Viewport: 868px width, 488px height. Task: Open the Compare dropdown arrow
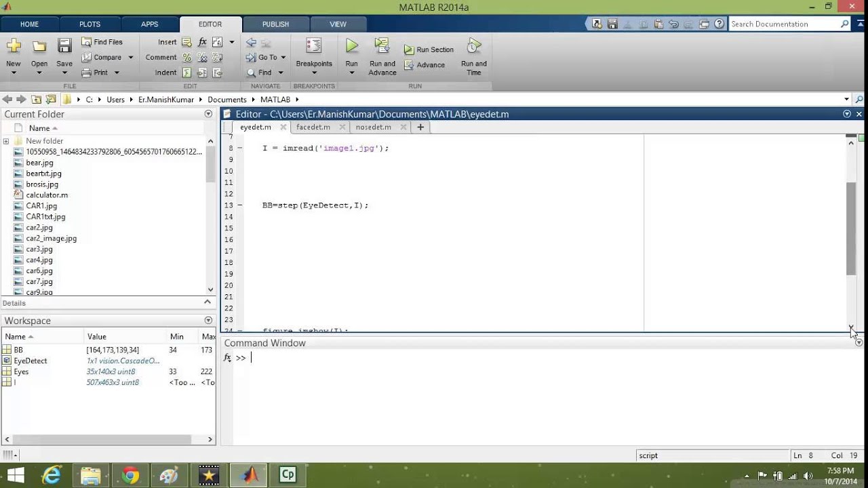(x=131, y=58)
